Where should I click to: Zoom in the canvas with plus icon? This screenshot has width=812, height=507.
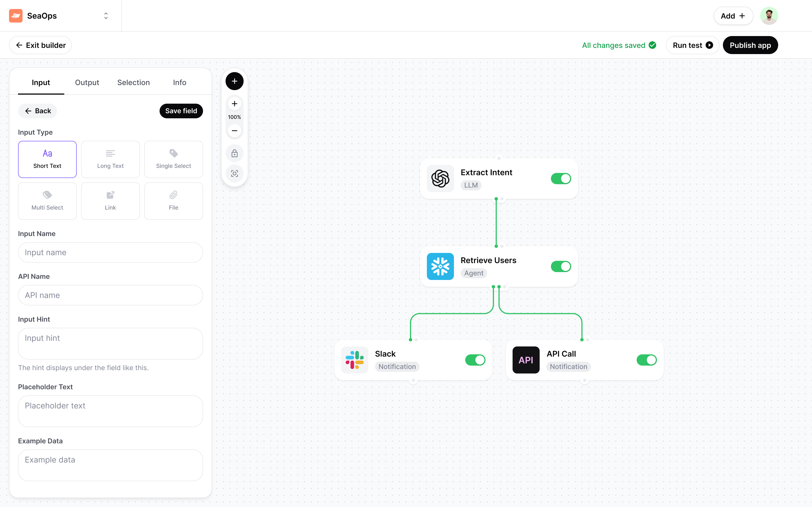pos(234,104)
